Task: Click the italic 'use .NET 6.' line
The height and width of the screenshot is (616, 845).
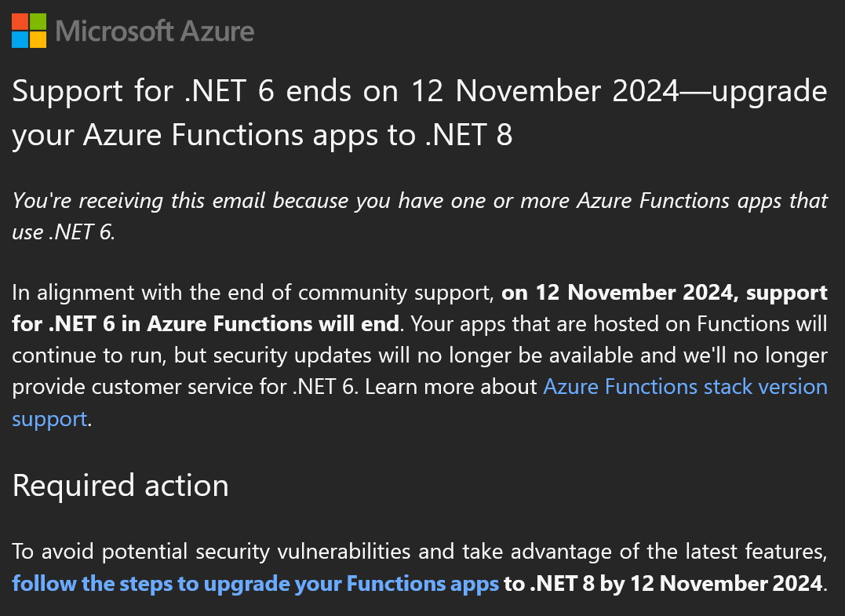Action: coord(64,232)
